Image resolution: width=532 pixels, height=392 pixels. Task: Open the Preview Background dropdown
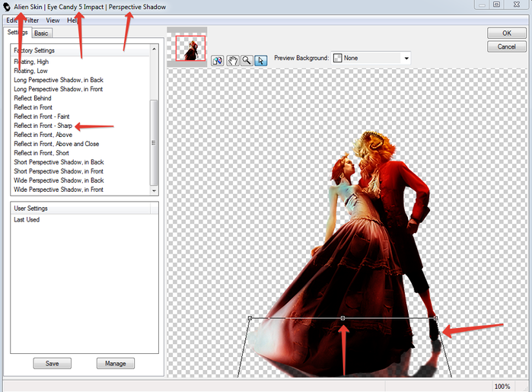[x=371, y=59]
